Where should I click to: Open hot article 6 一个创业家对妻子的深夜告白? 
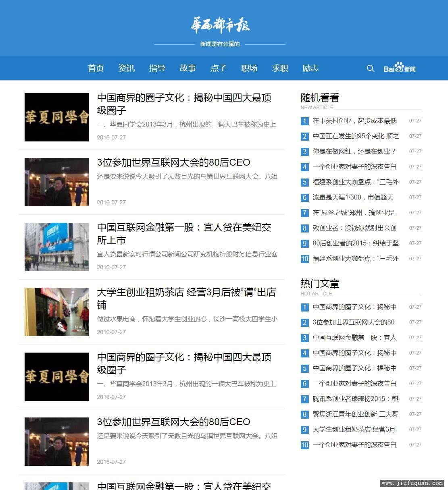(x=354, y=383)
